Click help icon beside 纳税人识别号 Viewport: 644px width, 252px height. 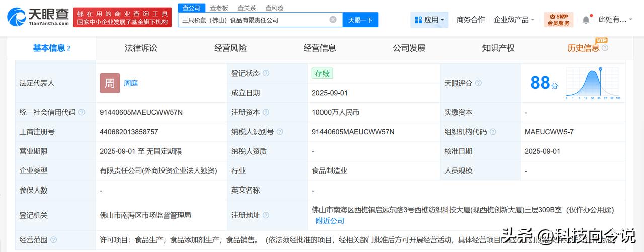pos(280,132)
